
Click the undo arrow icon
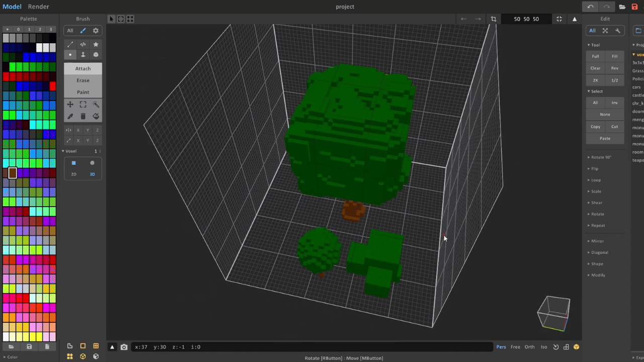coord(590,7)
